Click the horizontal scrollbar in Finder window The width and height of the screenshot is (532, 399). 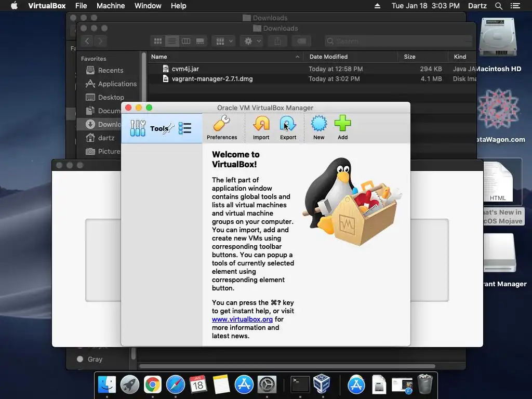click(x=287, y=366)
